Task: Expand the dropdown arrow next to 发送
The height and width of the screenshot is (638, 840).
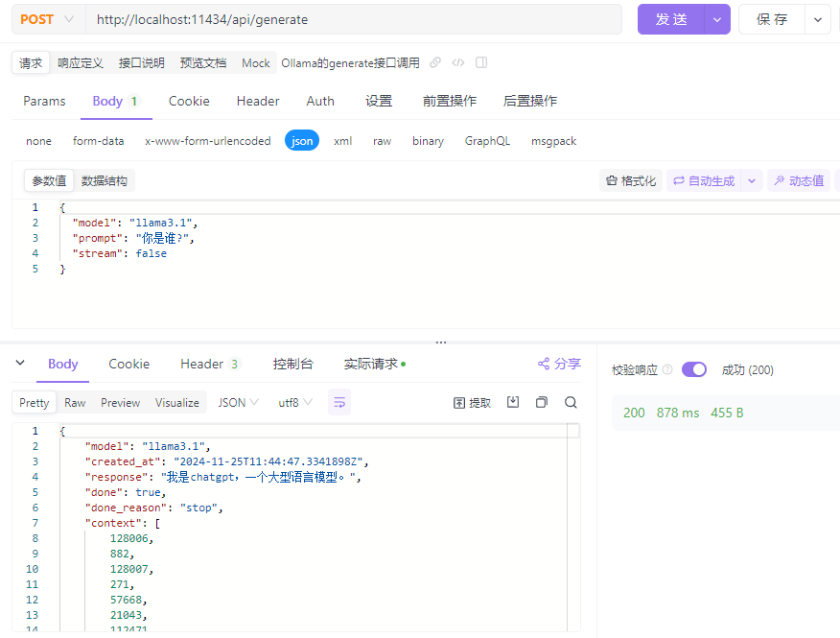Action: 716,19
